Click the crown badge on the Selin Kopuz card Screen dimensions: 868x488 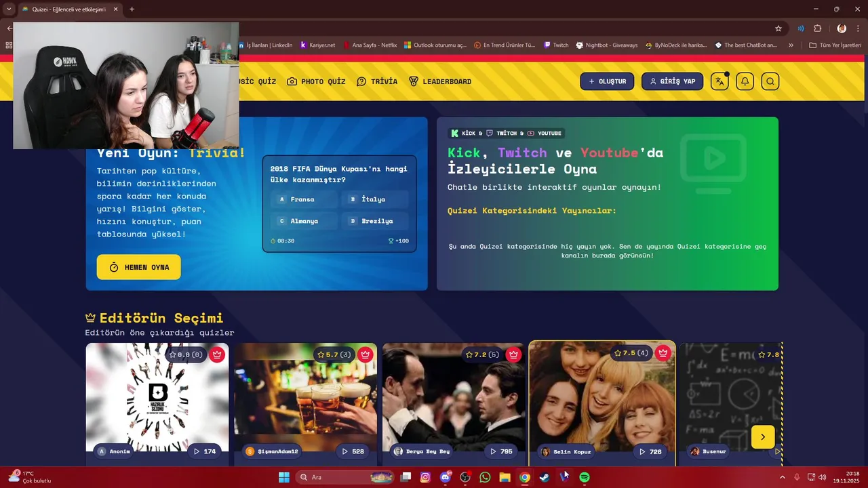pyautogui.click(x=663, y=352)
